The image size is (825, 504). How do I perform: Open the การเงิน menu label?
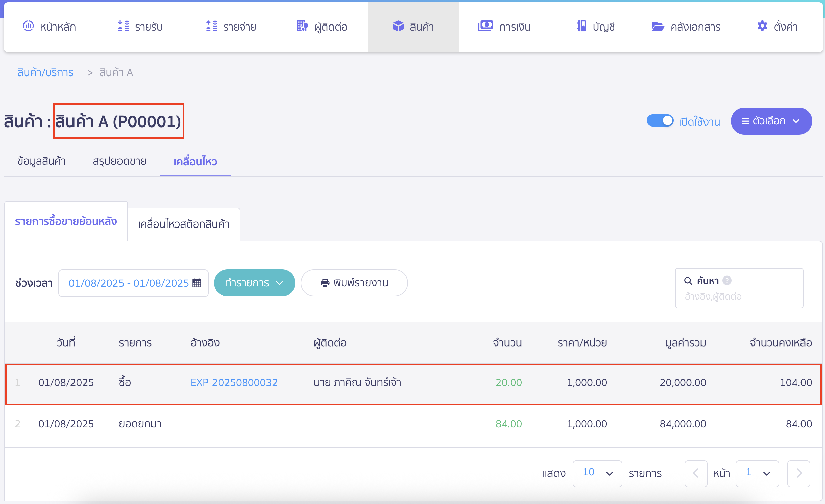pyautogui.click(x=515, y=27)
